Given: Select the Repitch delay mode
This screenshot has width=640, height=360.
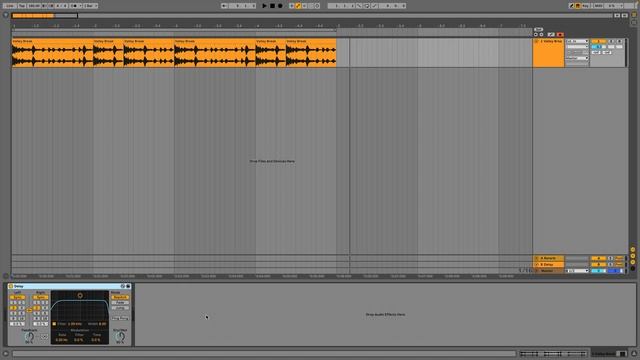Looking at the screenshot, I should (x=120, y=297).
